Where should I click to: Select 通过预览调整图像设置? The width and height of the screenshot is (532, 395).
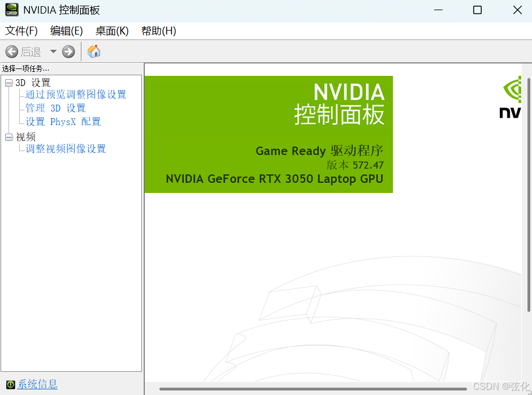pyautogui.click(x=76, y=95)
